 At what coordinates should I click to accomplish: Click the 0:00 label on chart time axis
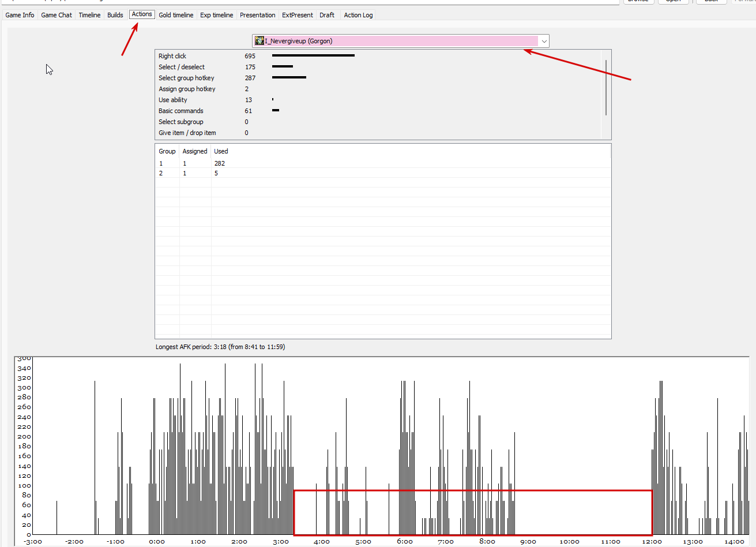coord(157,542)
